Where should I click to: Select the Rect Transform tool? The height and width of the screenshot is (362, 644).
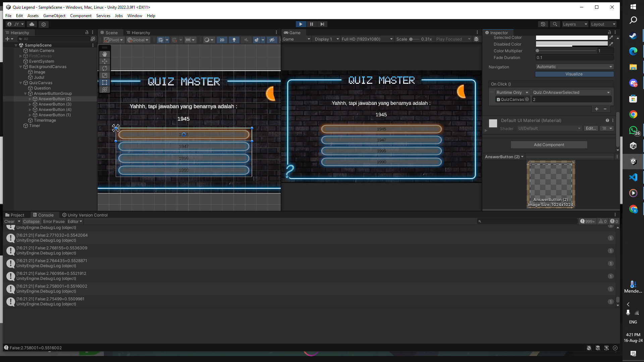pyautogui.click(x=104, y=82)
